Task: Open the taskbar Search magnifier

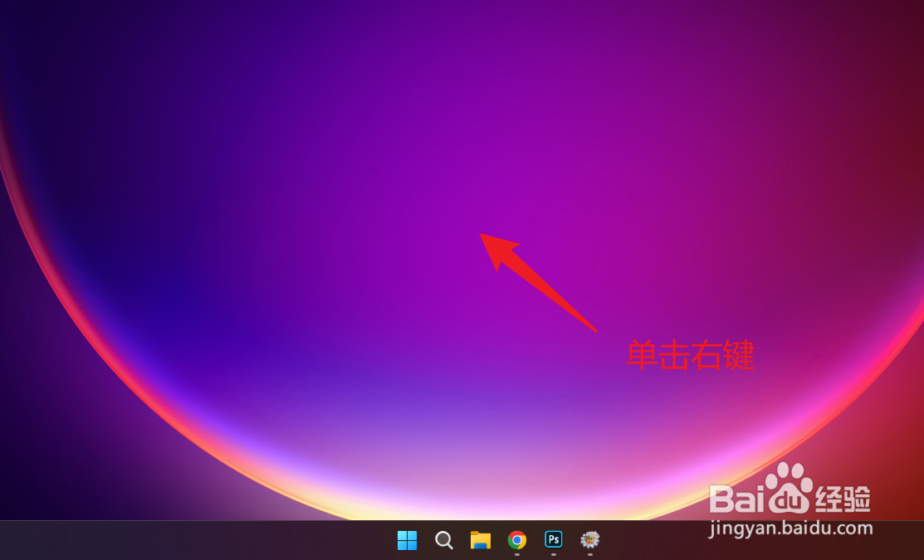Action: [443, 540]
